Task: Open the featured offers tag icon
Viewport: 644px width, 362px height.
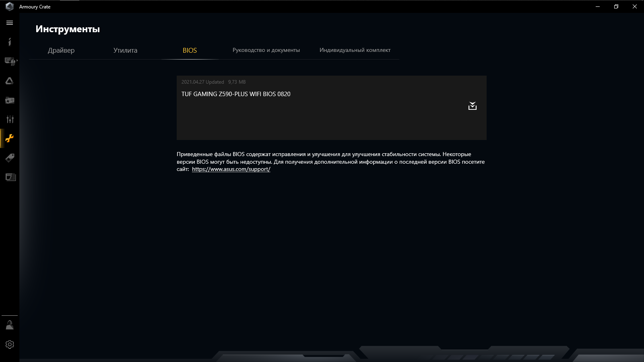Action: (x=9, y=158)
